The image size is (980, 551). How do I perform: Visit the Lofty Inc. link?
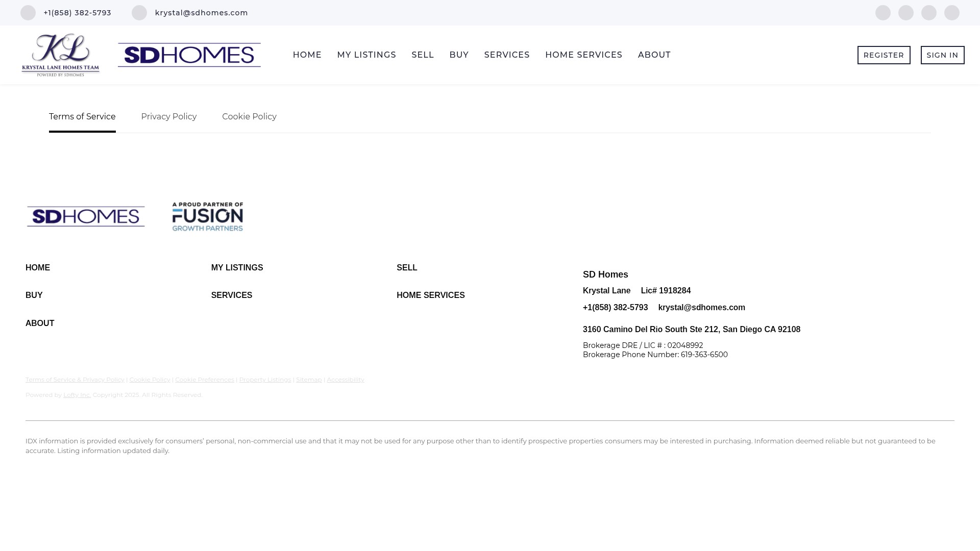point(77,395)
